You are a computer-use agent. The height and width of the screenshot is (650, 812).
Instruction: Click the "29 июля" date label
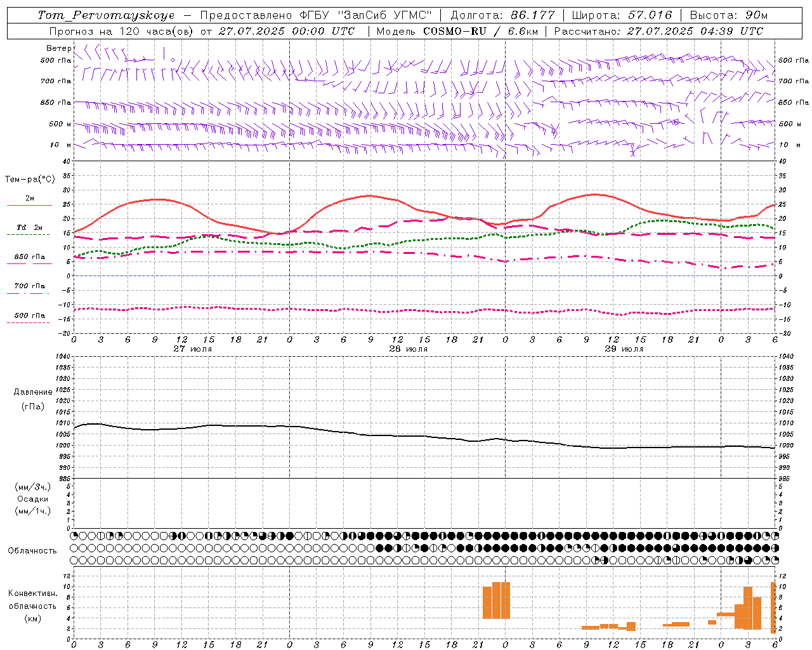(624, 349)
